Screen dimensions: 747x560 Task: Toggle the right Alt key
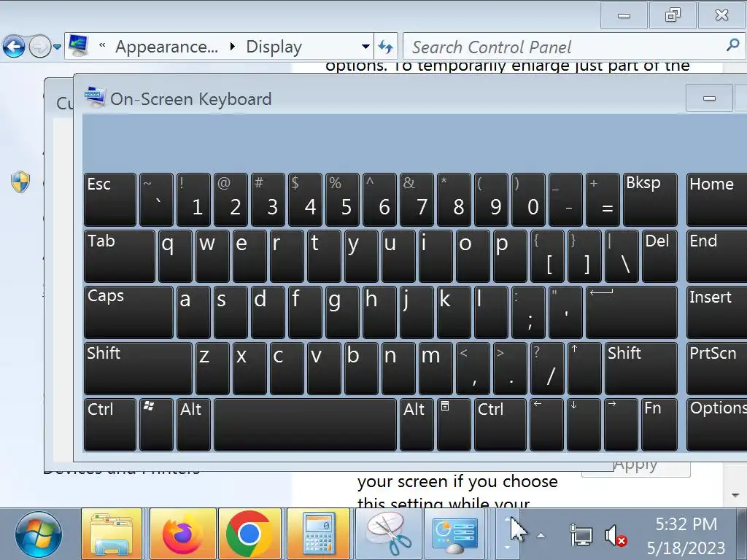(x=417, y=425)
